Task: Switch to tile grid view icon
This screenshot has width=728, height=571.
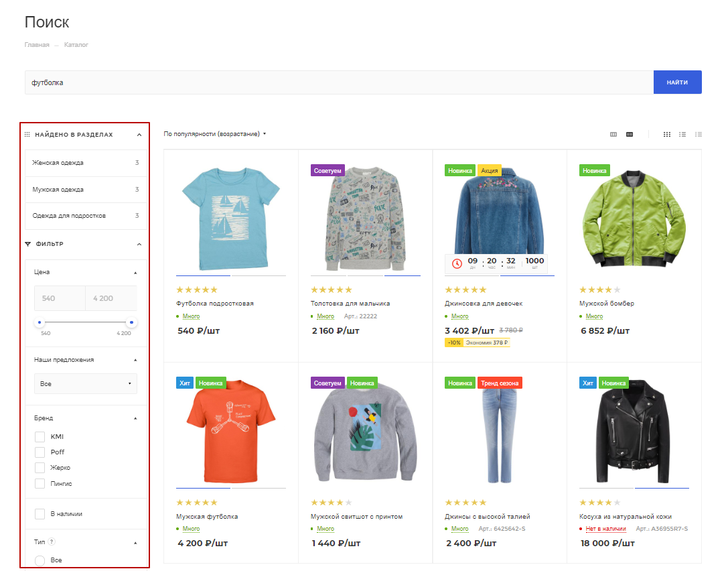Action: click(666, 134)
